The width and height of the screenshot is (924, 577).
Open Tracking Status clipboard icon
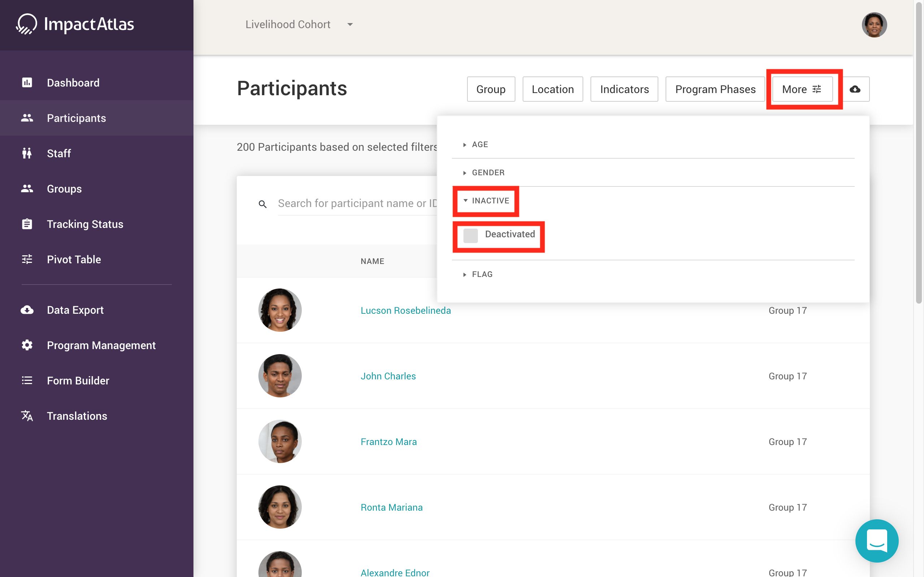coord(27,224)
